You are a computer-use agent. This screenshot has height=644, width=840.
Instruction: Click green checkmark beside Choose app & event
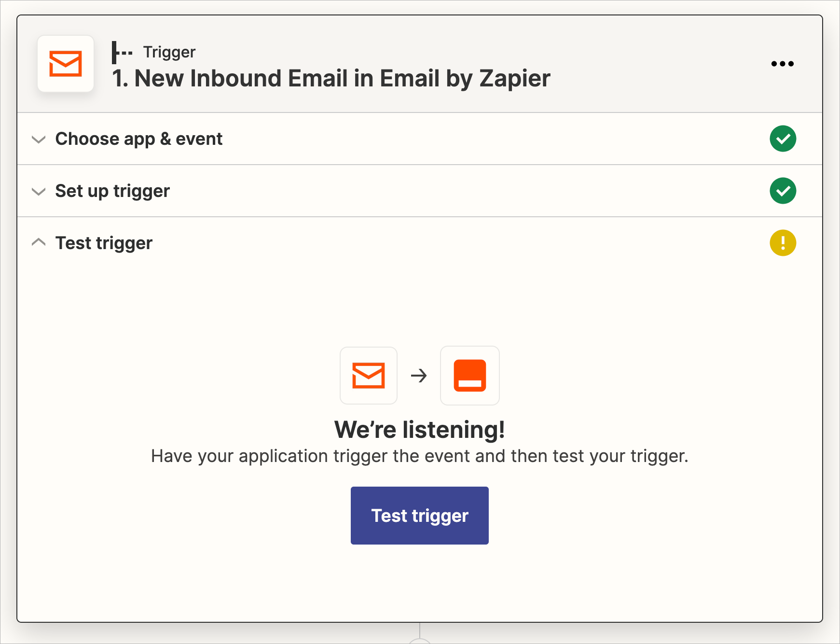pos(783,139)
